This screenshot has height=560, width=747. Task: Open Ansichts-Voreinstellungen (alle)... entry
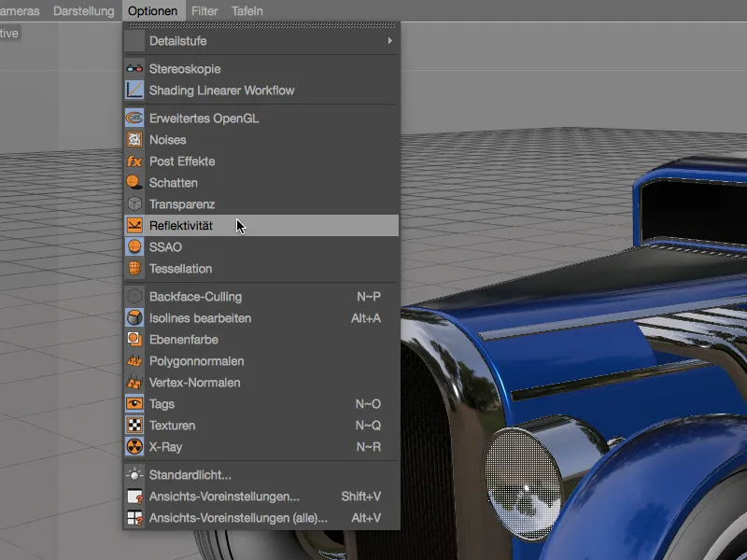coord(261,518)
